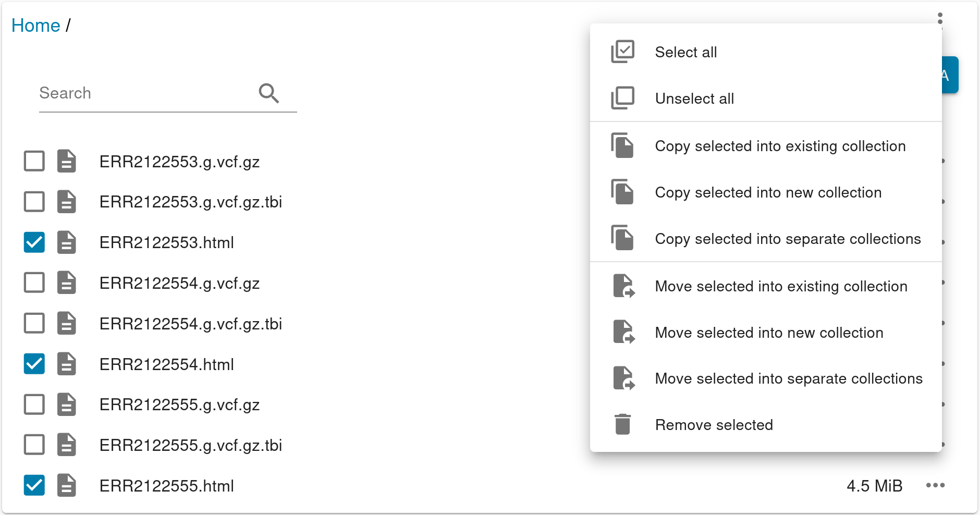Image resolution: width=980 pixels, height=515 pixels.
Task: Choose Move selected into separate collections
Action: (788, 378)
